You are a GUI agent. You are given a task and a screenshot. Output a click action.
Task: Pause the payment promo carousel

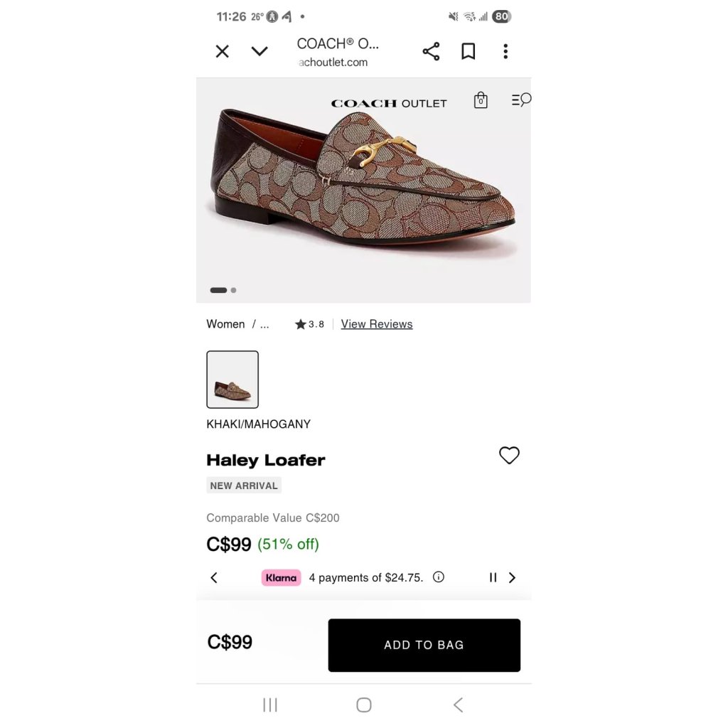tap(493, 577)
